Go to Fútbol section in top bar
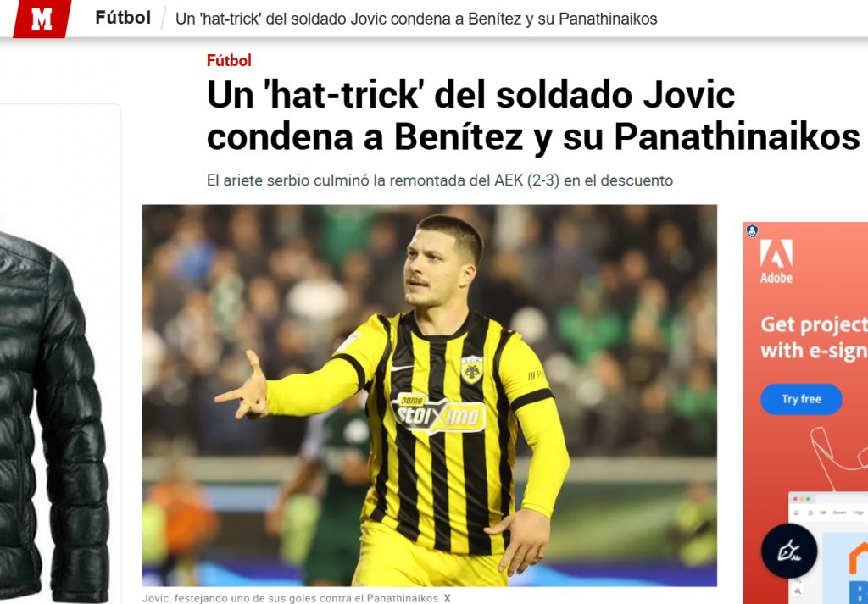The height and width of the screenshot is (604, 868). tap(123, 18)
